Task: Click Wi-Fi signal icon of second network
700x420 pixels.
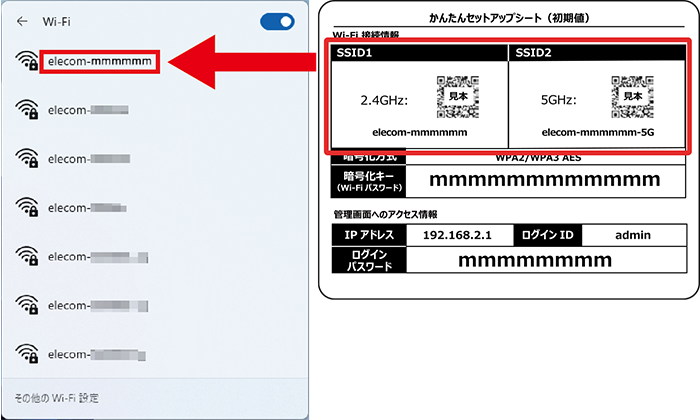Action: (27, 110)
